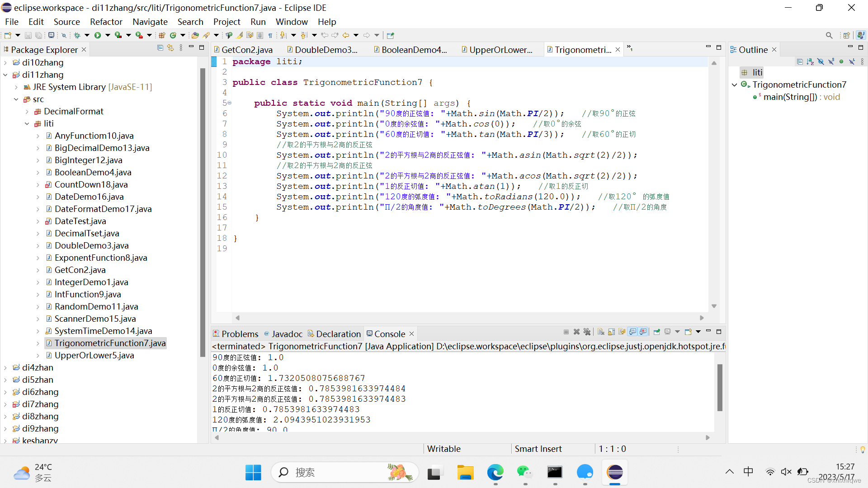Viewport: 868px width, 488px height.
Task: Click the Clear Console icon
Action: point(601,332)
